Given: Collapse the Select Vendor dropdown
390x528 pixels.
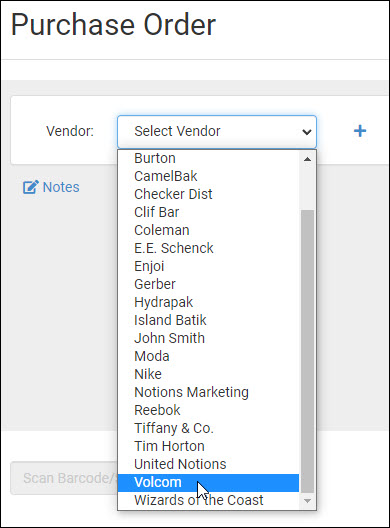Looking at the screenshot, I should pyautogui.click(x=217, y=132).
